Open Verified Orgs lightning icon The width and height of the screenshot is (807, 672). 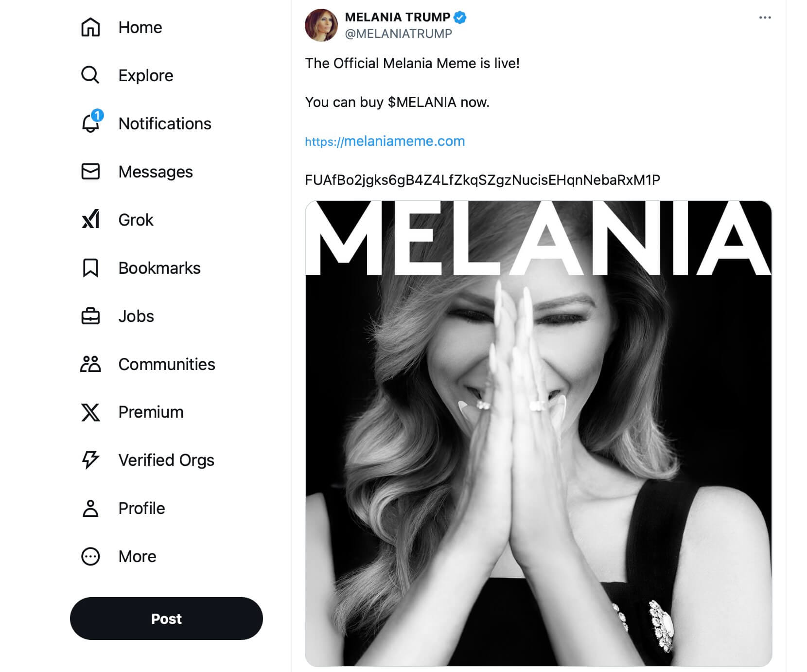90,460
